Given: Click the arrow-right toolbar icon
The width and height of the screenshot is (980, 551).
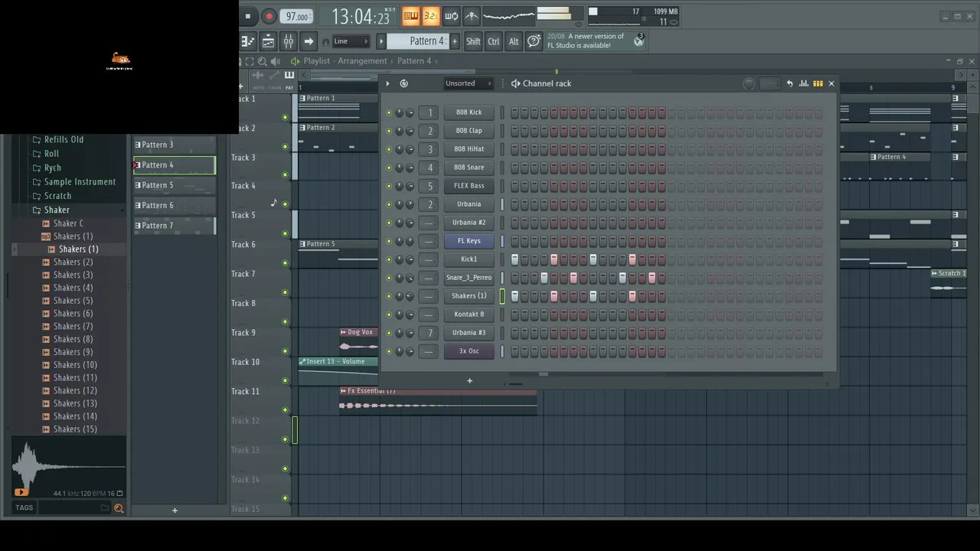Looking at the screenshot, I should [309, 41].
